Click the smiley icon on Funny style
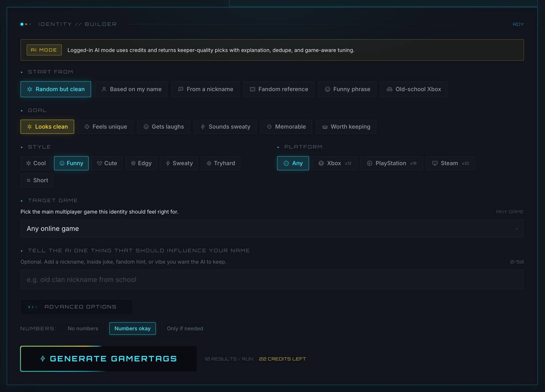The width and height of the screenshot is (545, 392). tap(62, 163)
